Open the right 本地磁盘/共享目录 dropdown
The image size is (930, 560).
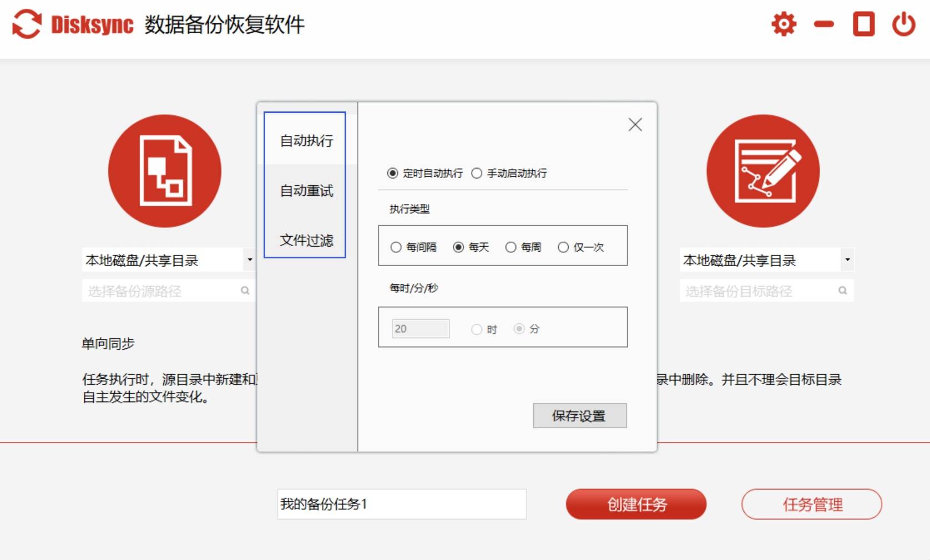[x=744, y=259]
